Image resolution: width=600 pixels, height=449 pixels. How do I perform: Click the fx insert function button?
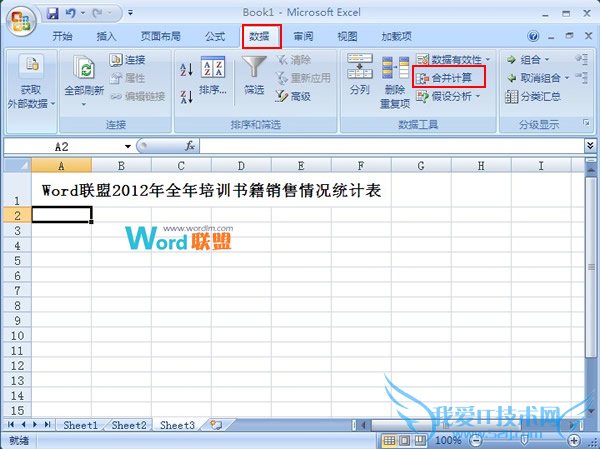pyautogui.click(x=190, y=146)
